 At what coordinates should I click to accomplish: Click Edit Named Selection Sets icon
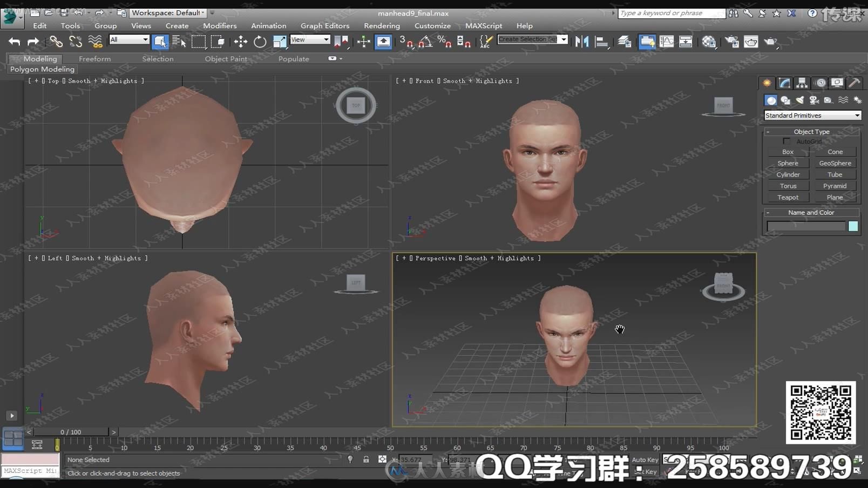pos(486,42)
